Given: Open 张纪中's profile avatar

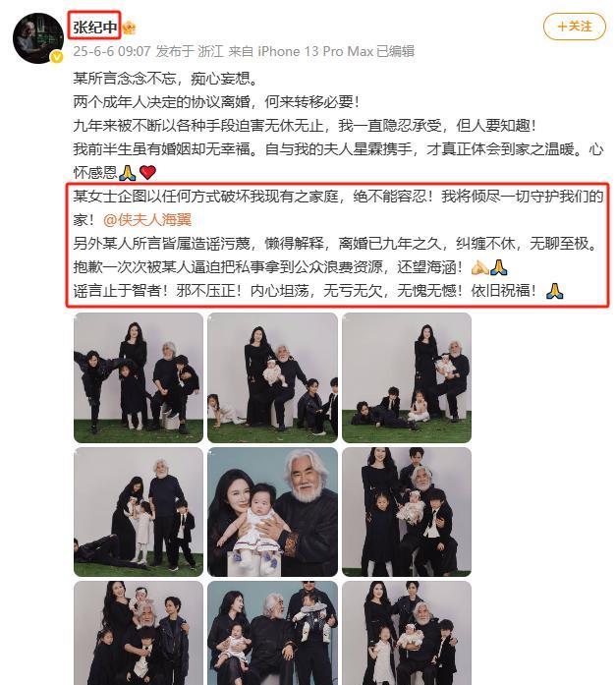Looking at the screenshot, I should pos(38,38).
